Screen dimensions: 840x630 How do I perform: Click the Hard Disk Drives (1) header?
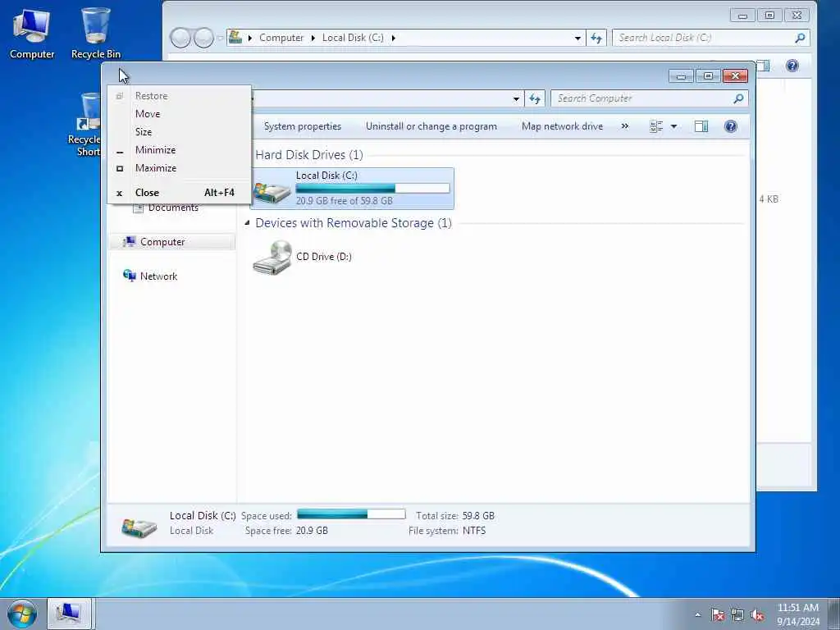click(309, 155)
